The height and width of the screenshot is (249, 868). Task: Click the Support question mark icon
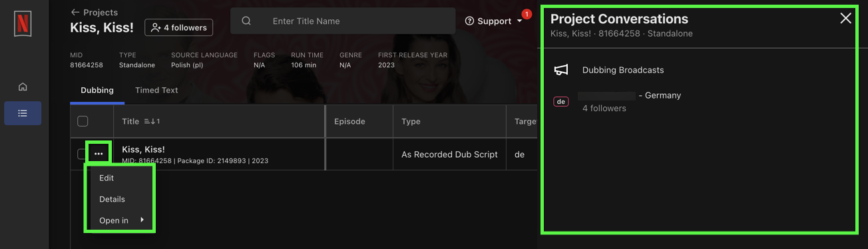(x=469, y=21)
